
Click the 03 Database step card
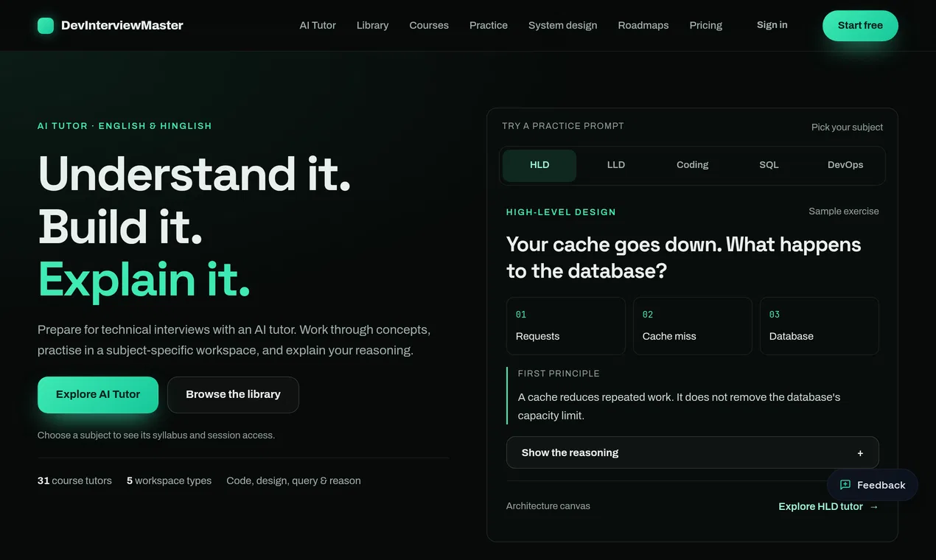pos(820,326)
